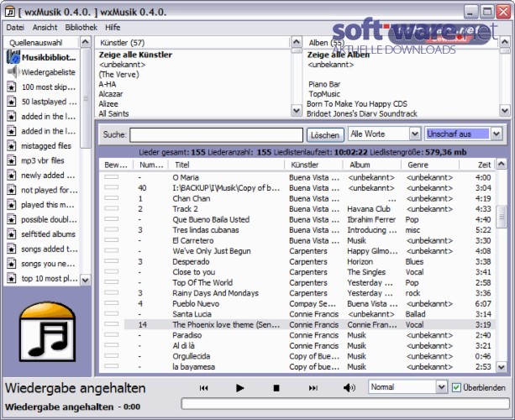The image size is (515, 420).
Task: Open the Hilfe menu
Action: coord(113,28)
